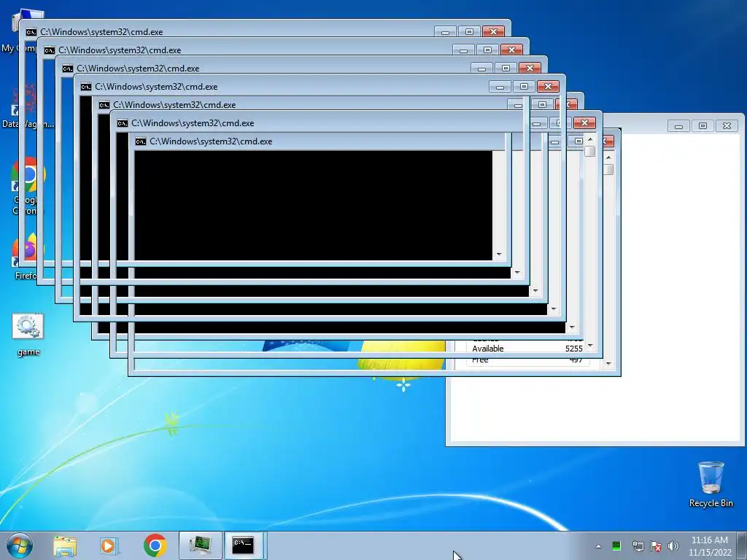Maximize the third-highest cmd.exe window

(506, 68)
